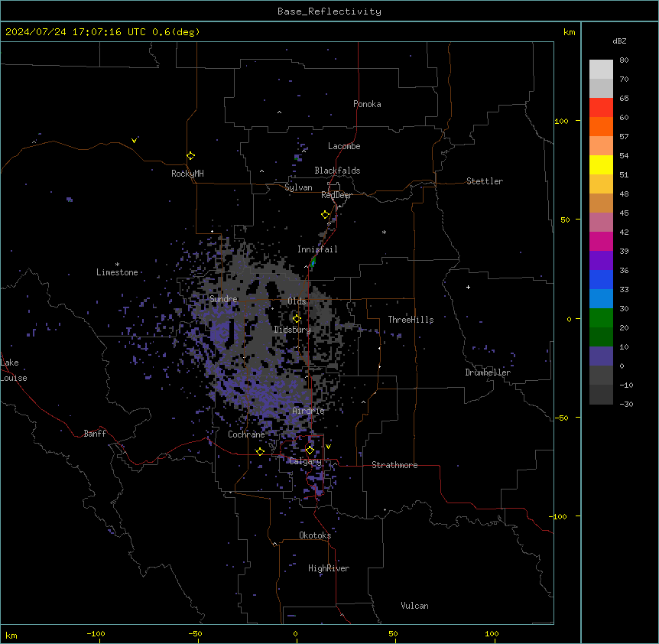Select the Okotoks label
This screenshot has height=644, width=659.
[315, 535]
